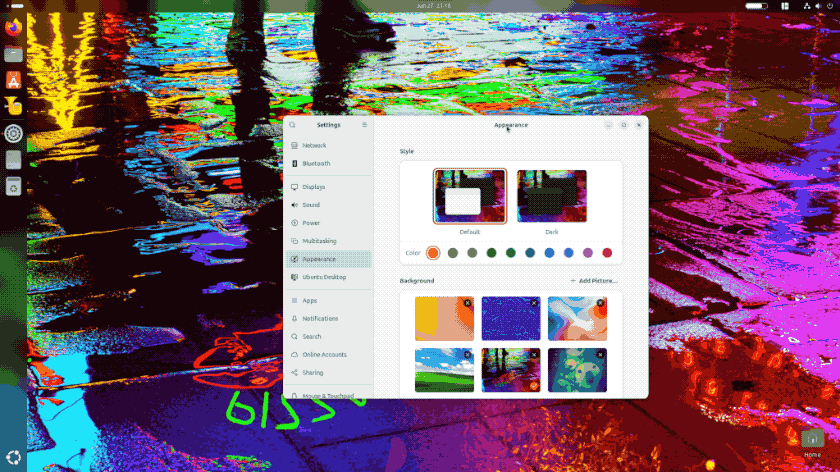Open the system status menu in top bar
The height and width of the screenshot is (472, 840).
[818, 6]
